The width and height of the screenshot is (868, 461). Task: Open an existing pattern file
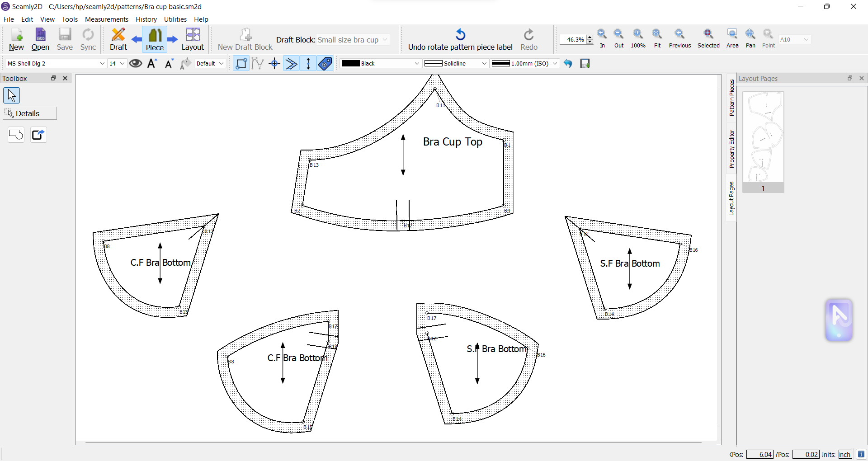pos(40,39)
